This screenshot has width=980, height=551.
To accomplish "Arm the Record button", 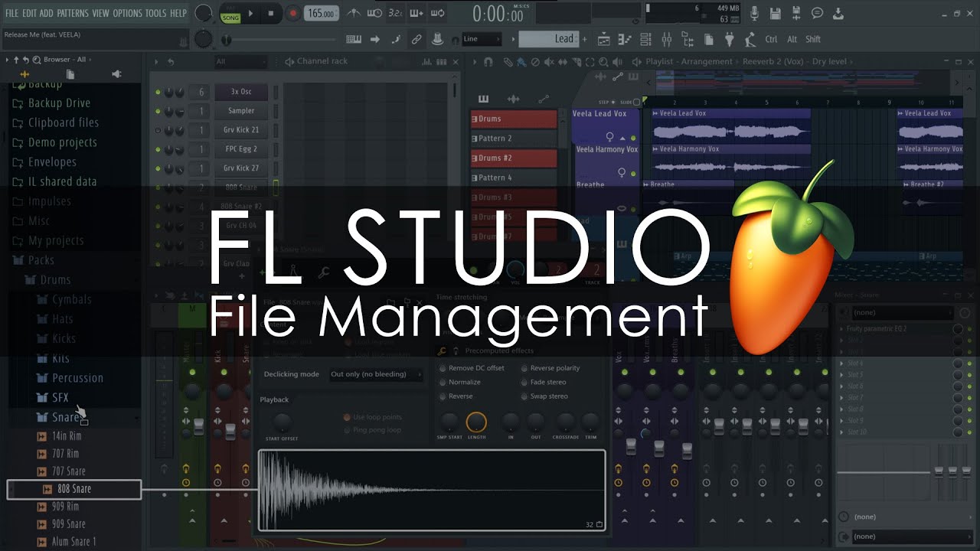I will coord(292,13).
